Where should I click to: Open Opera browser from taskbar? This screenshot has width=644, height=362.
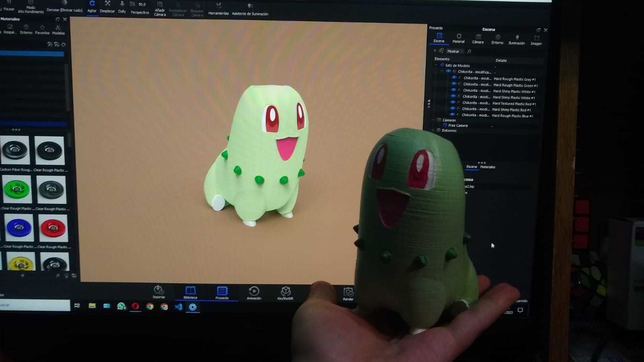click(x=135, y=306)
